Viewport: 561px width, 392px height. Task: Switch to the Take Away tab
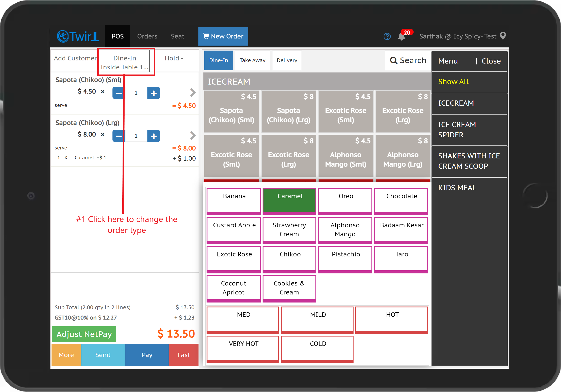(252, 60)
